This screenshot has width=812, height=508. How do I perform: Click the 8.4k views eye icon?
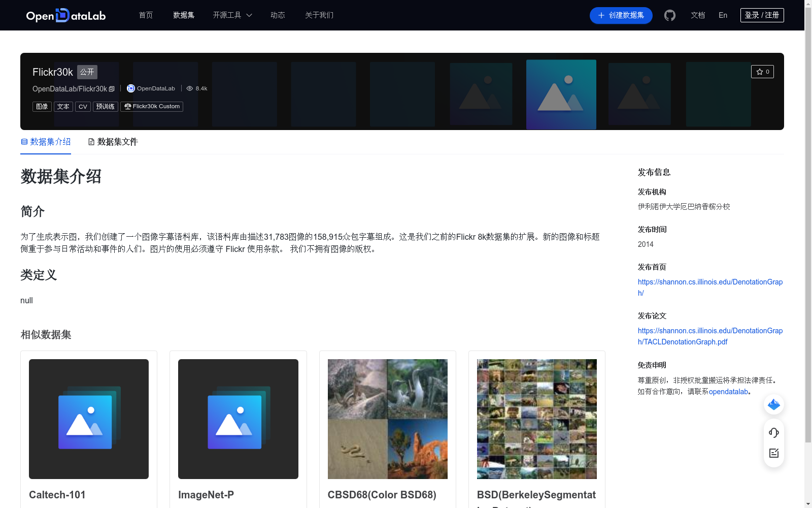(x=190, y=88)
